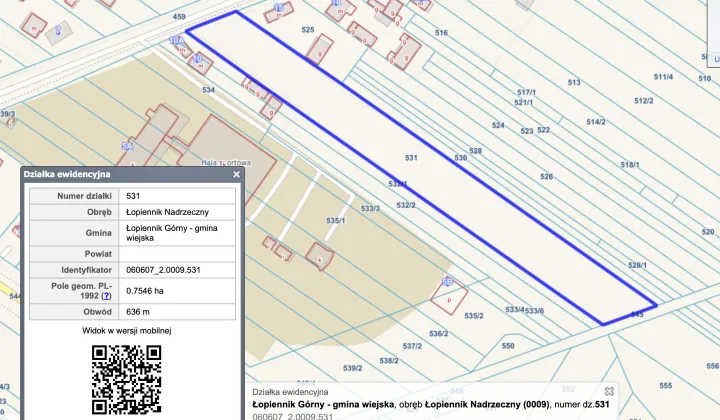Click parcel label 555 on the map
Screen dimensions: 720x420
[x=665, y=386]
